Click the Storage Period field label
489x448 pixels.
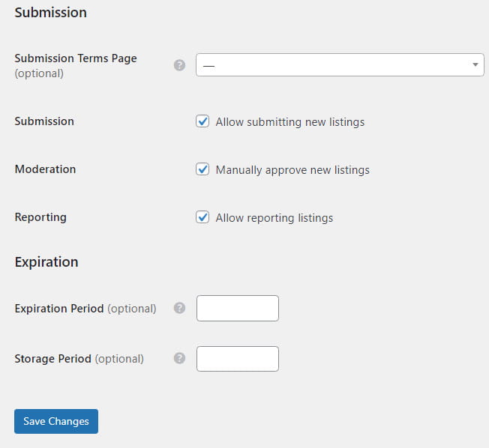[52, 359]
